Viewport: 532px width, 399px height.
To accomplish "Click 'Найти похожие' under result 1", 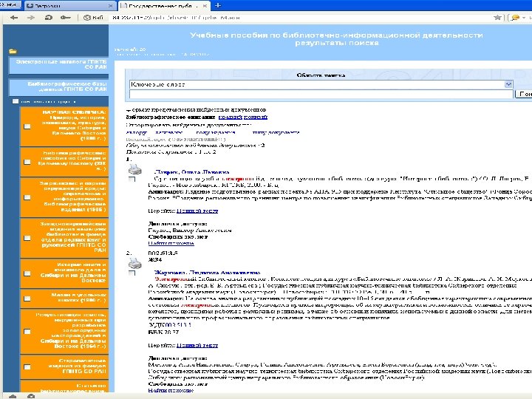I will [171, 243].
